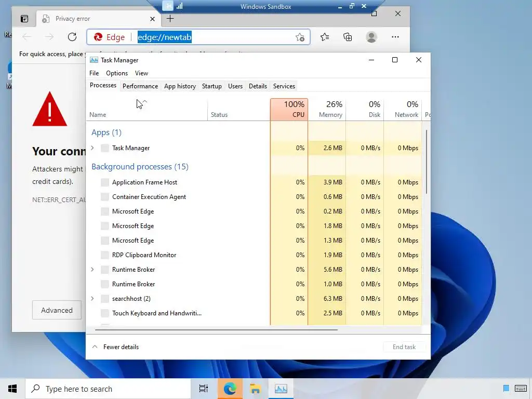This screenshot has width=532, height=399.
Task: Collapse view with Fewer details
Action: (115, 347)
